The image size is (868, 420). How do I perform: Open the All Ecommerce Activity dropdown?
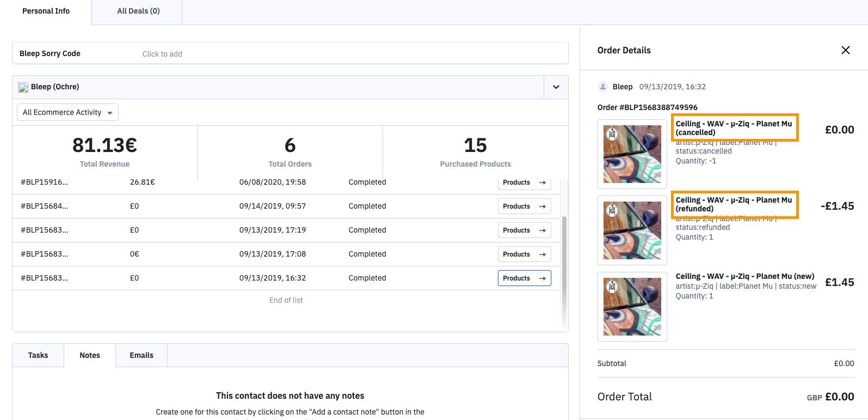pyautogui.click(x=68, y=112)
